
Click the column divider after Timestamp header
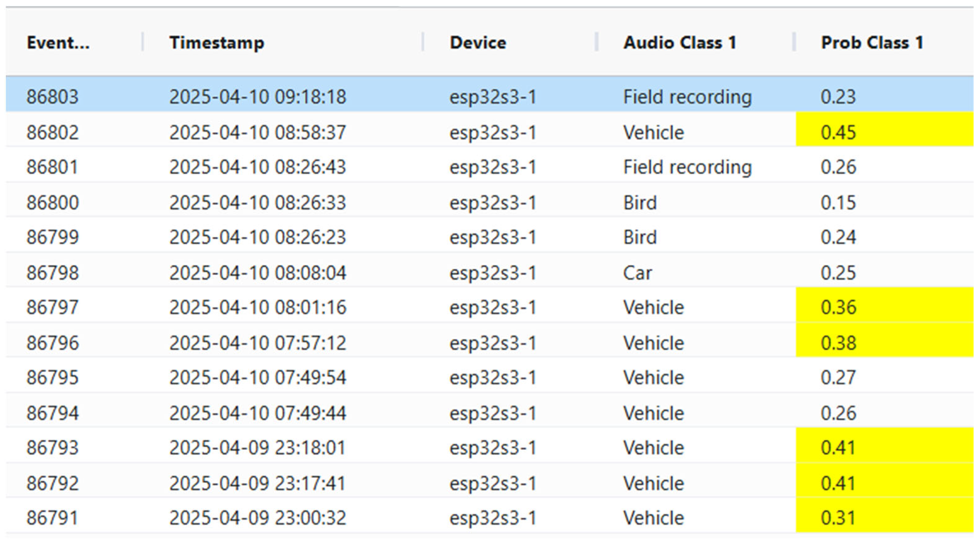coord(423,42)
